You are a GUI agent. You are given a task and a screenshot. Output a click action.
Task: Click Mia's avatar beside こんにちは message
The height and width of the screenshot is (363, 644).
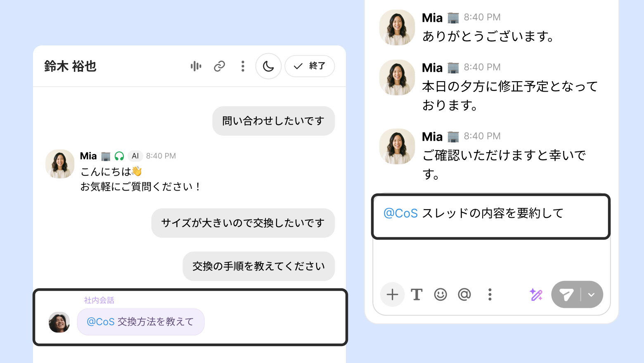(x=60, y=164)
